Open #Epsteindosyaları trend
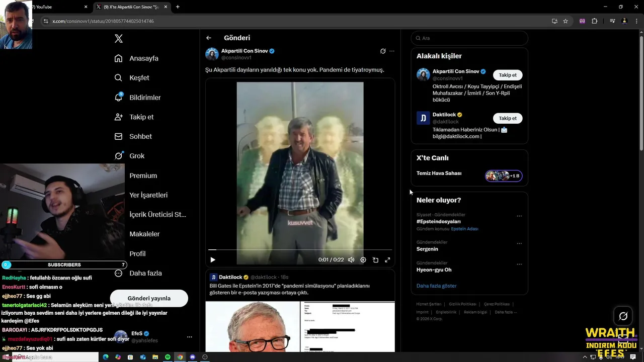 click(x=438, y=222)
